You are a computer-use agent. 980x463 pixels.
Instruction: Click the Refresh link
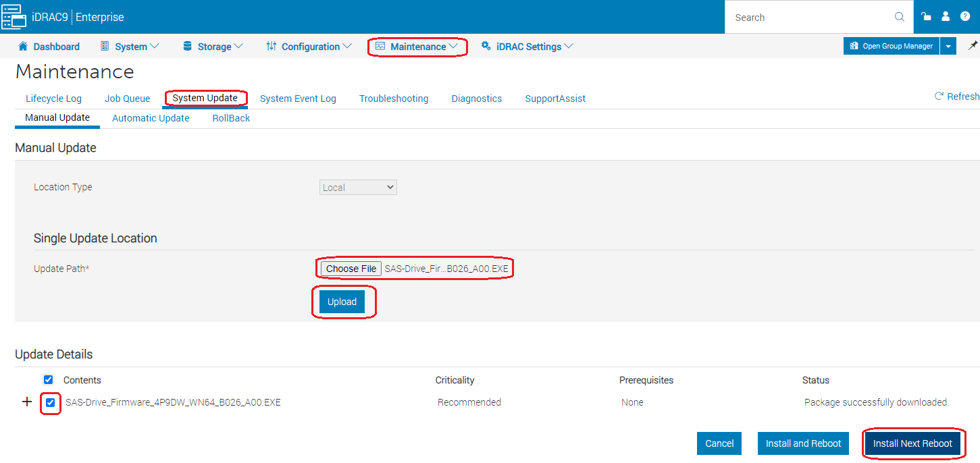pyautogui.click(x=956, y=96)
